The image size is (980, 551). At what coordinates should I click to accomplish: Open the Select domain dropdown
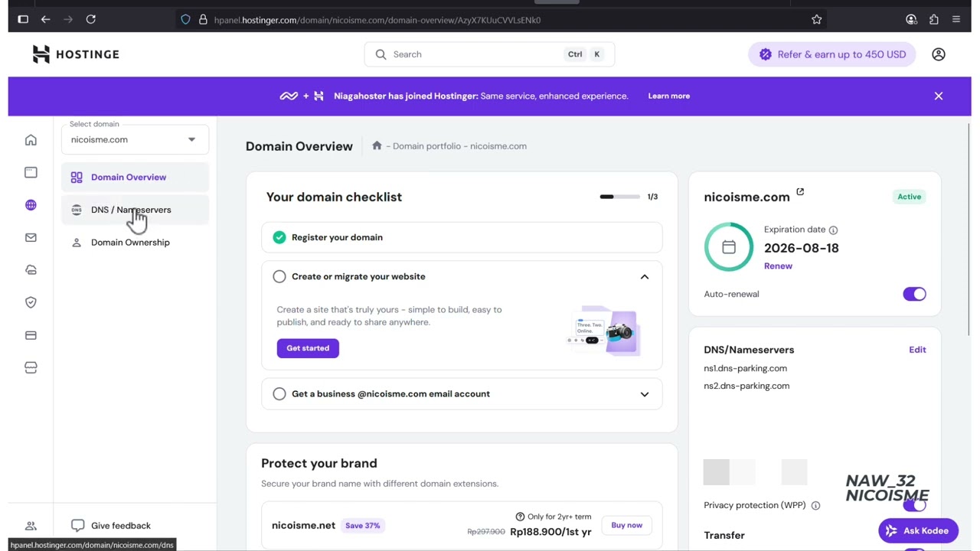coord(135,139)
